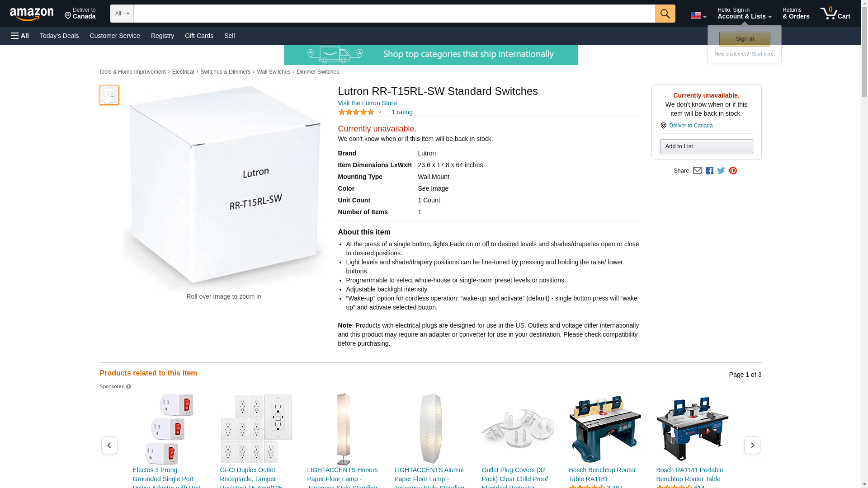The width and height of the screenshot is (868, 488).
Task: Open Today's Deals in navigation
Action: 59,36
